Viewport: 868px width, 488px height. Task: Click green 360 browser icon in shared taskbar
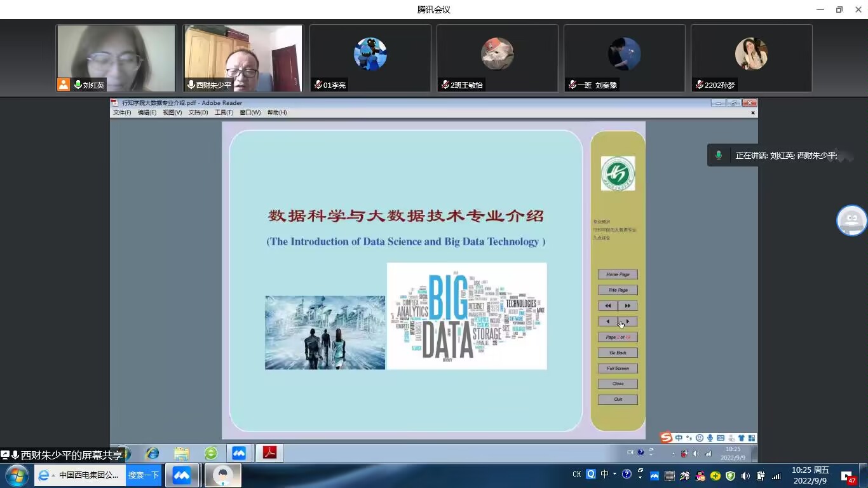tap(211, 453)
